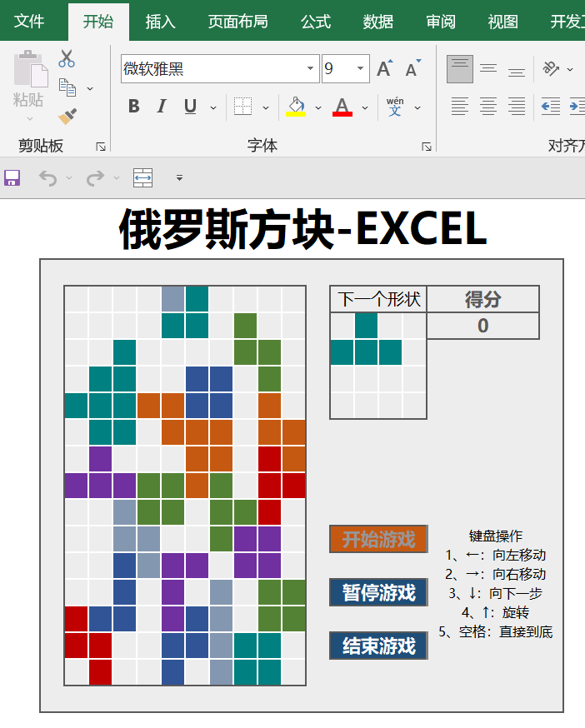Viewport: 585px width, 728px height.
Task: Click the Paste clipboard icon
Action: [31, 68]
